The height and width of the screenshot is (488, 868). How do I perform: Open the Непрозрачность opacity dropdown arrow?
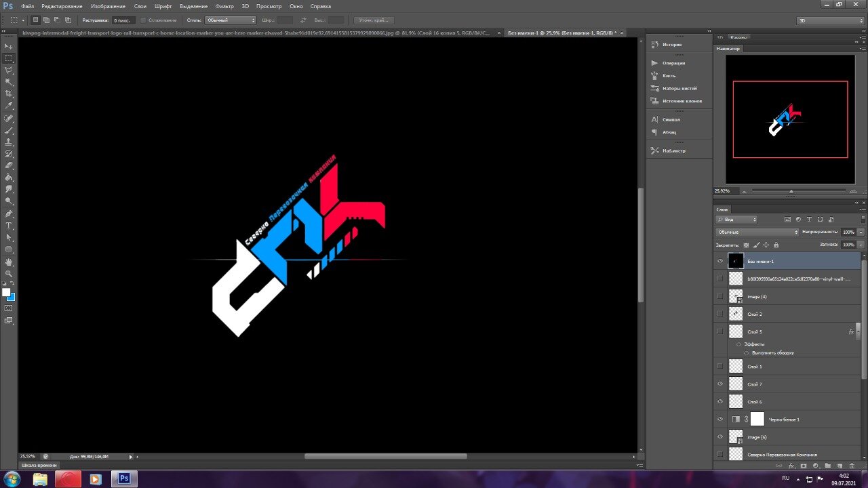pos(861,232)
